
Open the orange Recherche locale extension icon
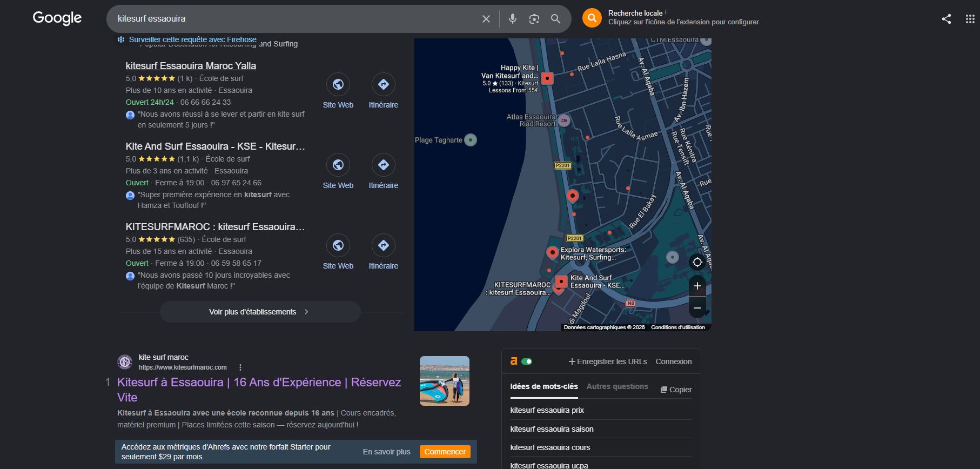[592, 18]
